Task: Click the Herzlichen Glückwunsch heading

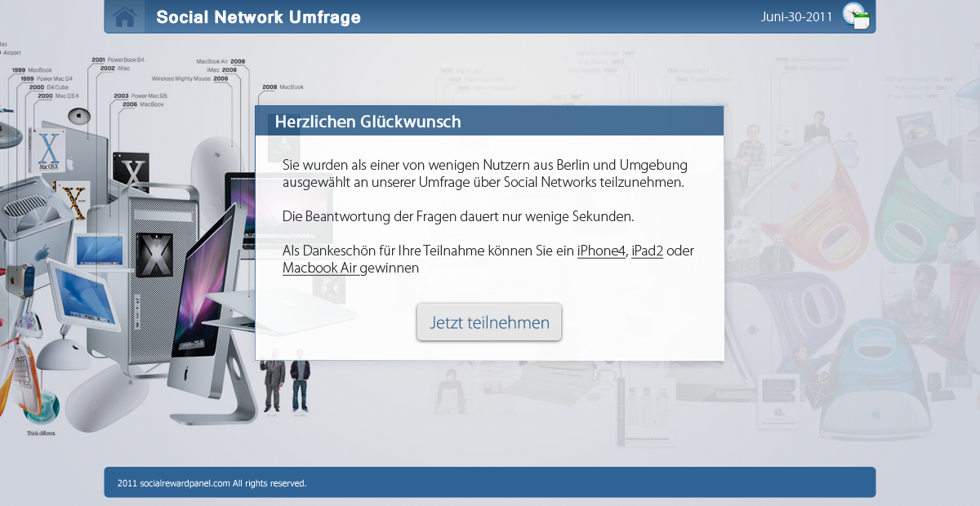Action: [367, 122]
